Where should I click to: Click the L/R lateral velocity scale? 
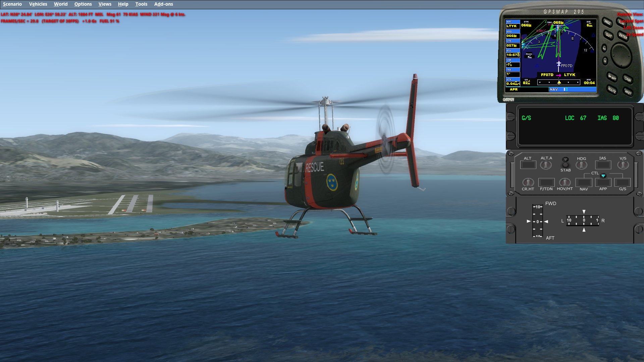[x=583, y=221]
